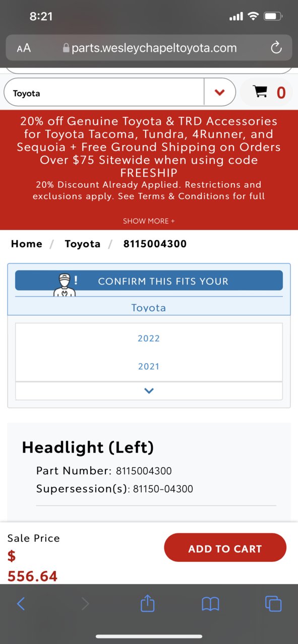Tap the CONFIRM THIS FITS YOUR button
Viewport: 298px width, 644px height.
[149, 280]
